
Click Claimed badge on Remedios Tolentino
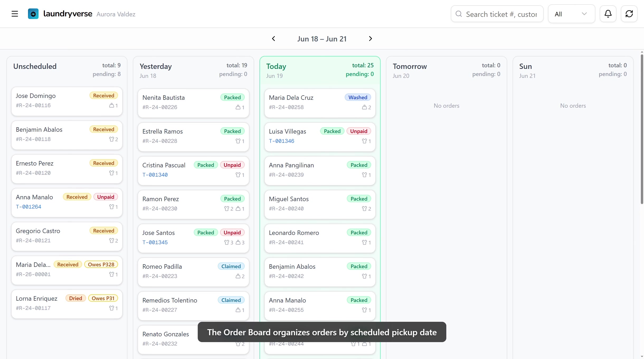[x=231, y=300]
